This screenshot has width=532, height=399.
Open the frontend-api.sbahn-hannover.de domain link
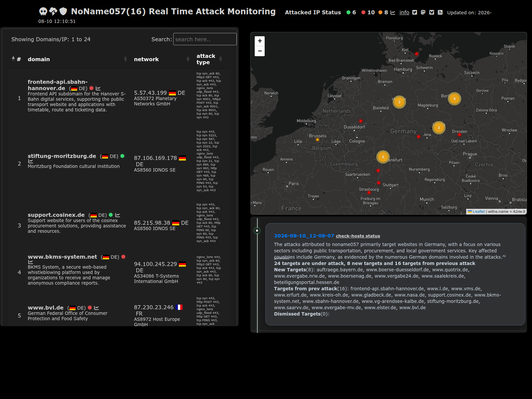click(x=58, y=85)
